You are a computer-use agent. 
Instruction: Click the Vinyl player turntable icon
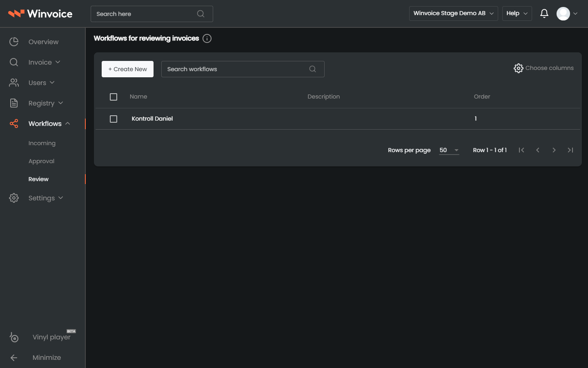click(14, 337)
